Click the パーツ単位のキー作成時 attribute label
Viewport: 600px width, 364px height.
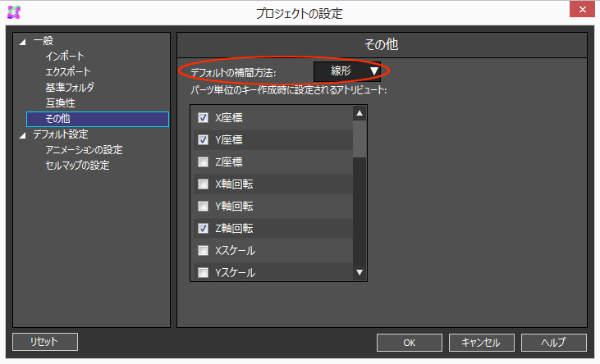(289, 90)
